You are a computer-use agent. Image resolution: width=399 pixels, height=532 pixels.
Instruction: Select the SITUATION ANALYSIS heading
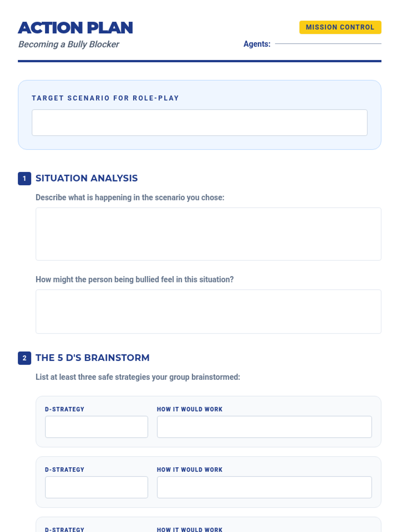[86, 178]
